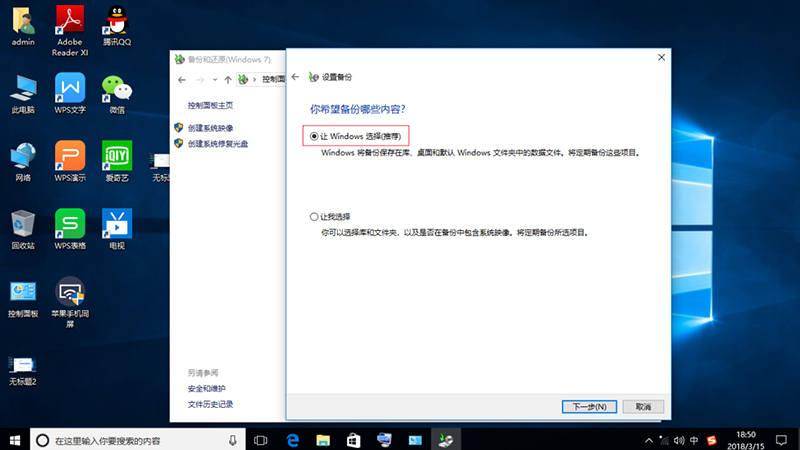
Task: Click 创建系统修复光盘 sidebar link
Action: click(218, 144)
